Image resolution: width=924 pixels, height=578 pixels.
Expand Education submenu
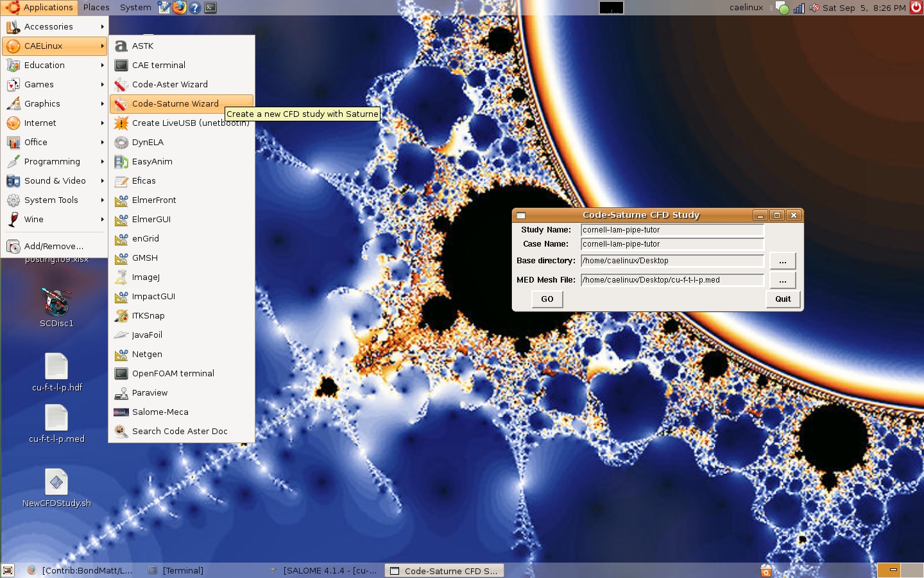55,65
